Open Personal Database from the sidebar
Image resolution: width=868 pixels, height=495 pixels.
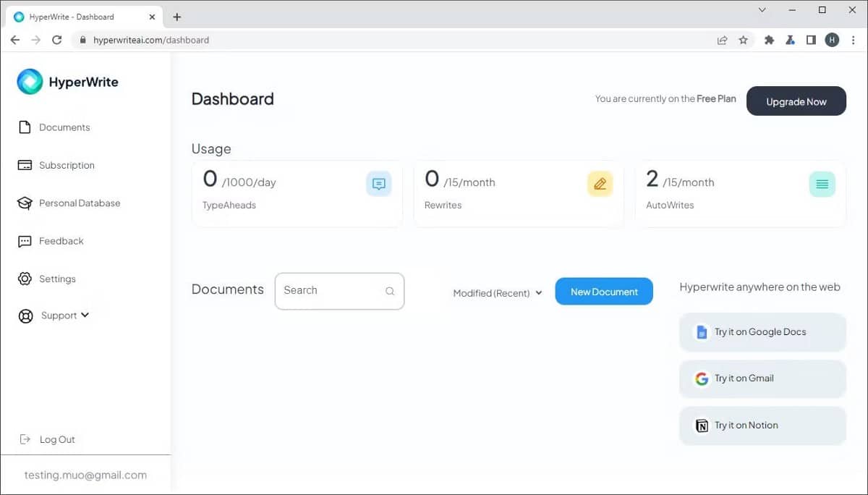[x=79, y=203]
